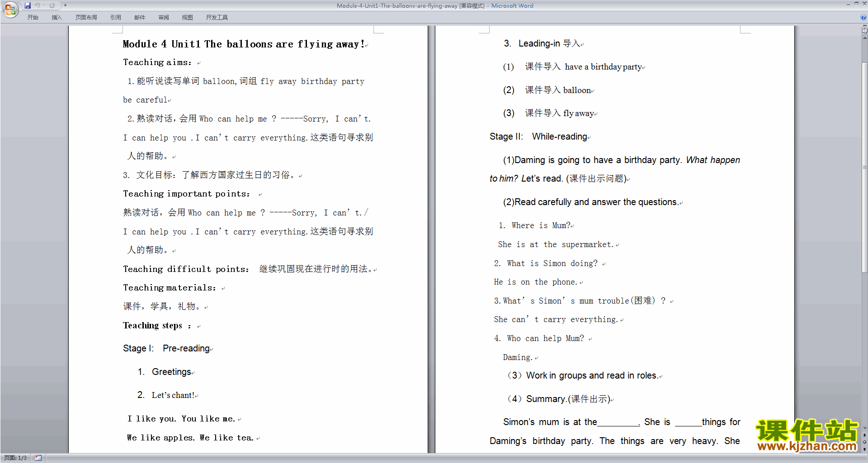
Task: Click the 'Teaching materials:' heading
Action: 170,288
